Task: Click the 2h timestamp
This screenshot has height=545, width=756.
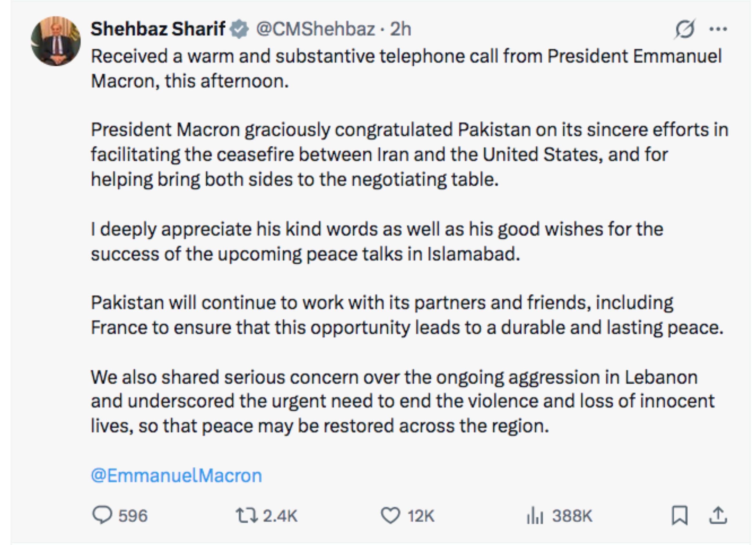Action: [400, 30]
